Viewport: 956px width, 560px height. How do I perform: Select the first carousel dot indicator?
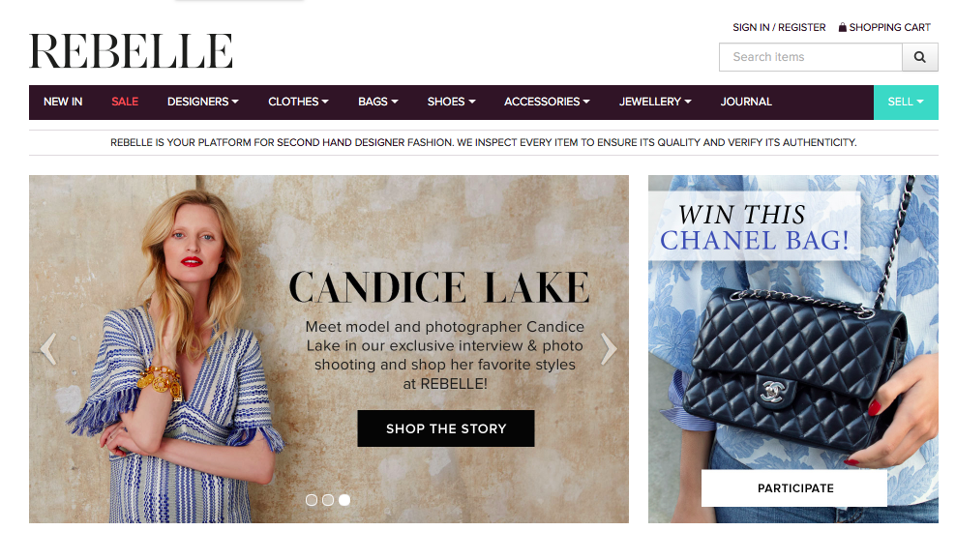312,500
